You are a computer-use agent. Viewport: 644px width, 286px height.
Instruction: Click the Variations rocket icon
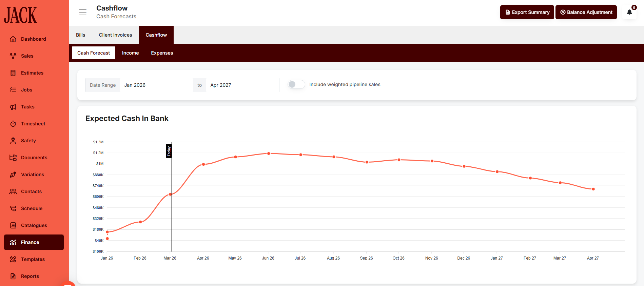13,175
